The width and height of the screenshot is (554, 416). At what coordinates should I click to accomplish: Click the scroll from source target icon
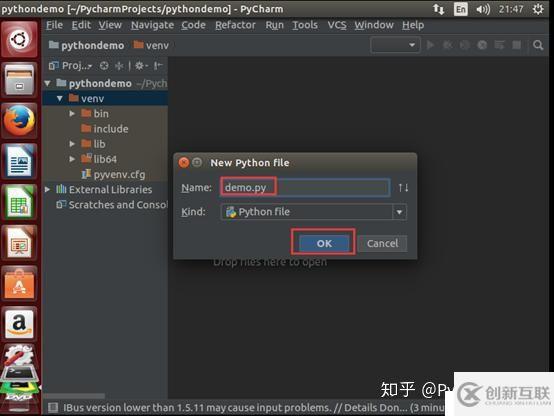104,65
